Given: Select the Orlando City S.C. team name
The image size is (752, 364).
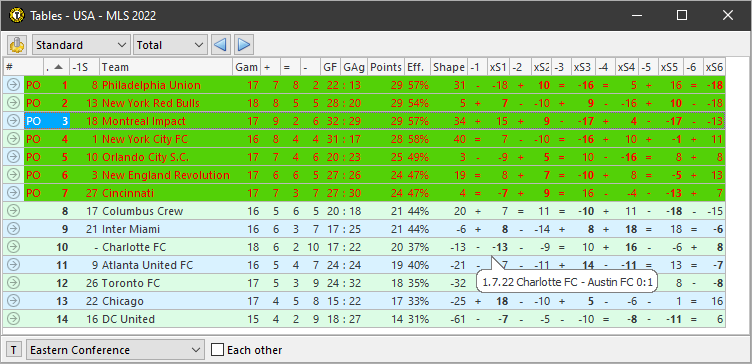Looking at the screenshot, I should click(145, 157).
